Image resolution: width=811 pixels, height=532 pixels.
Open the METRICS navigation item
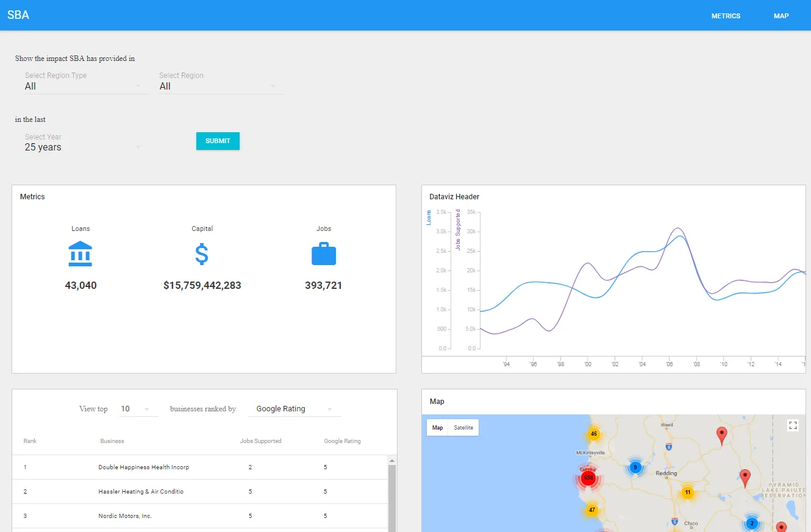point(726,16)
